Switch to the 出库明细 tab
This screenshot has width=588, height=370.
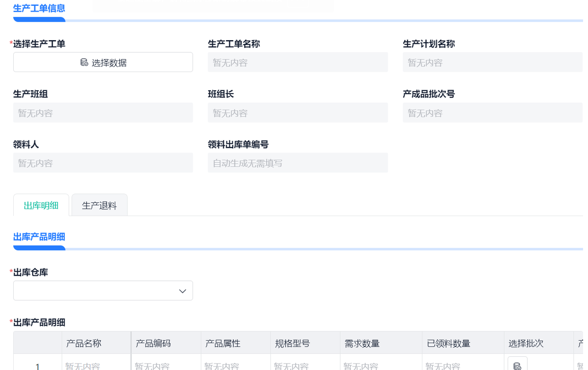(41, 206)
